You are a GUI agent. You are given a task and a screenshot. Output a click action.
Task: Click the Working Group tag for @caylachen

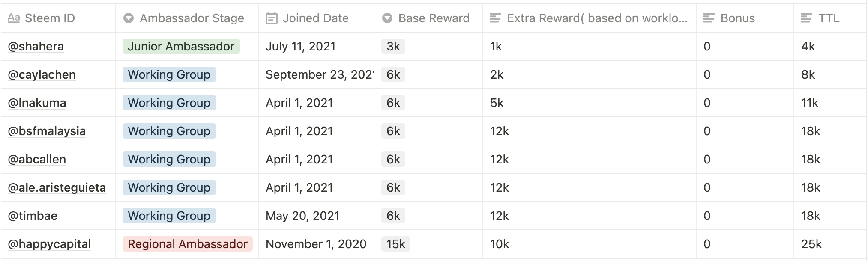[169, 74]
